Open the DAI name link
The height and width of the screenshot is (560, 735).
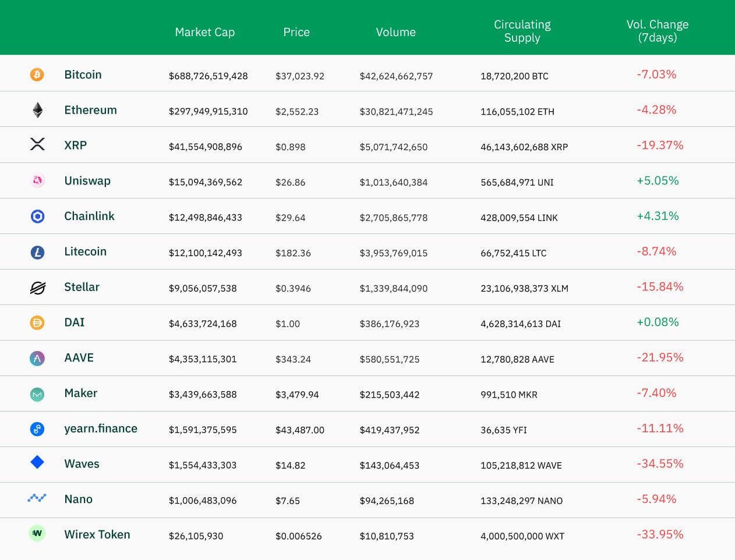coord(74,322)
